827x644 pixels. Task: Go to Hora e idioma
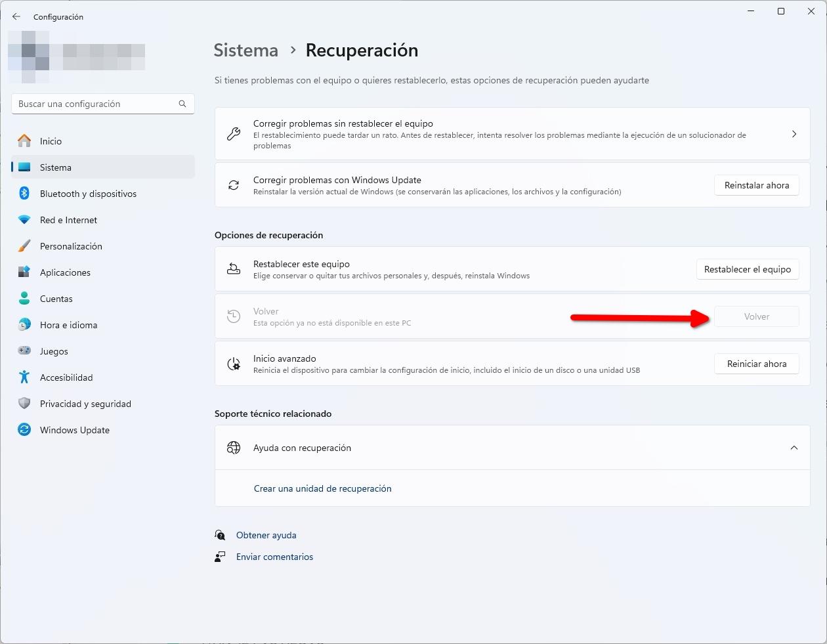coord(68,325)
